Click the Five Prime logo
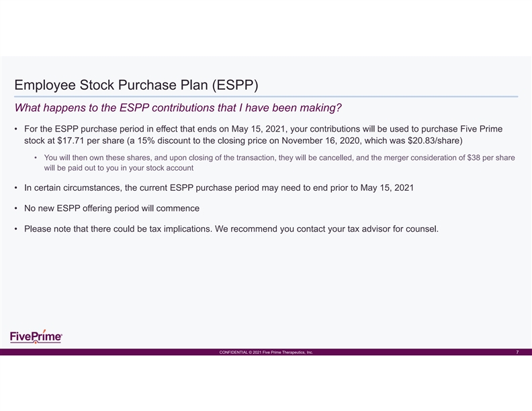This screenshot has width=532, height=411. point(36,336)
